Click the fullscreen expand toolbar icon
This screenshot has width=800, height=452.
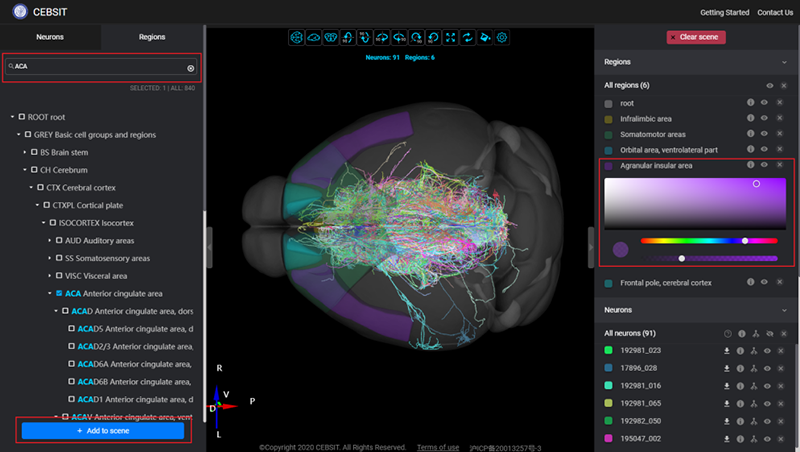(x=450, y=38)
